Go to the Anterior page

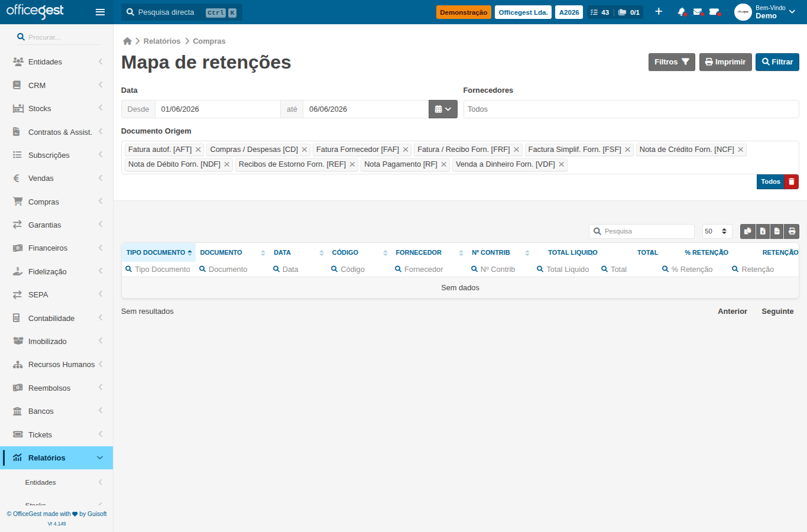[733, 311]
